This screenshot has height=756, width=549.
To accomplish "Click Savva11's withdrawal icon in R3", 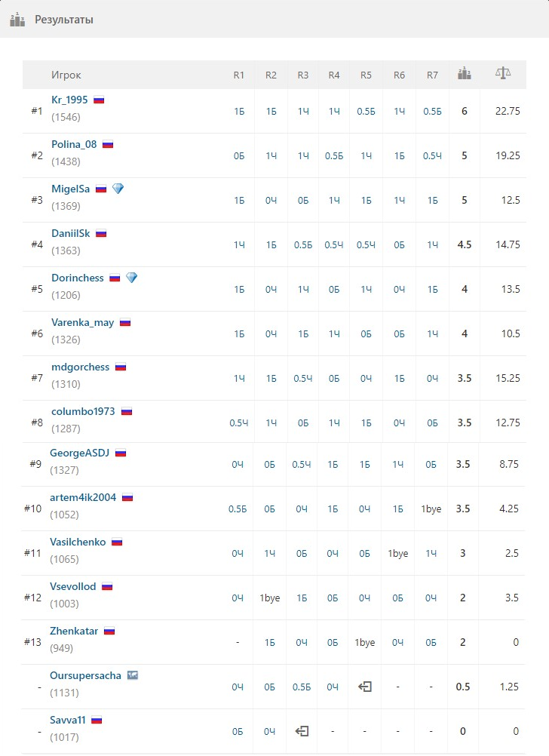I will [x=302, y=731].
